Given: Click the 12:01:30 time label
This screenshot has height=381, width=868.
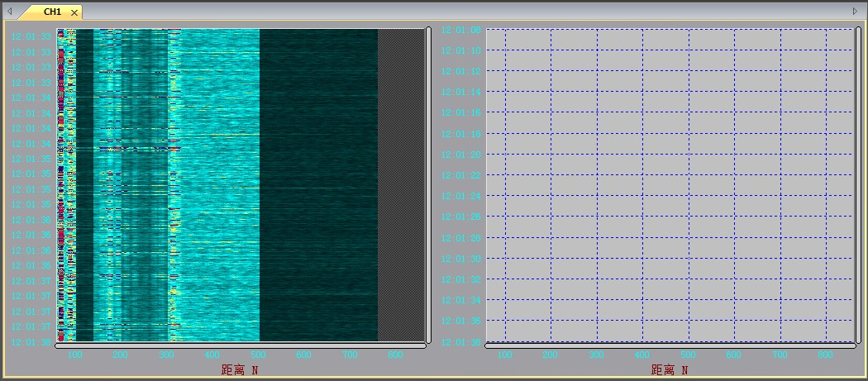Looking at the screenshot, I should pos(461,259).
